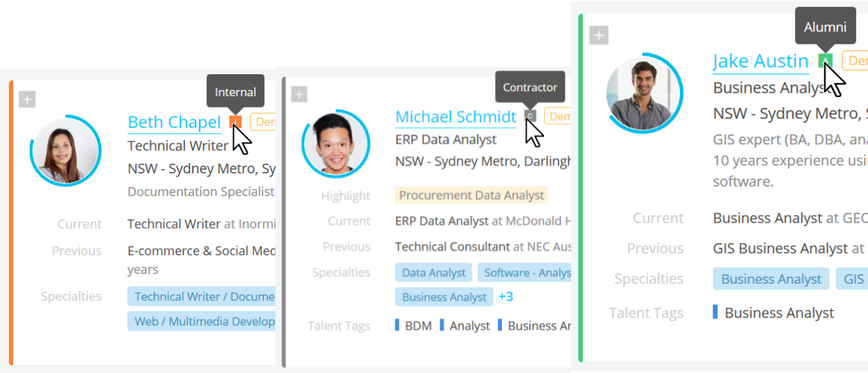
Task: Click the grey Contractor badge beside Michael Schmidt
Action: coord(531,116)
